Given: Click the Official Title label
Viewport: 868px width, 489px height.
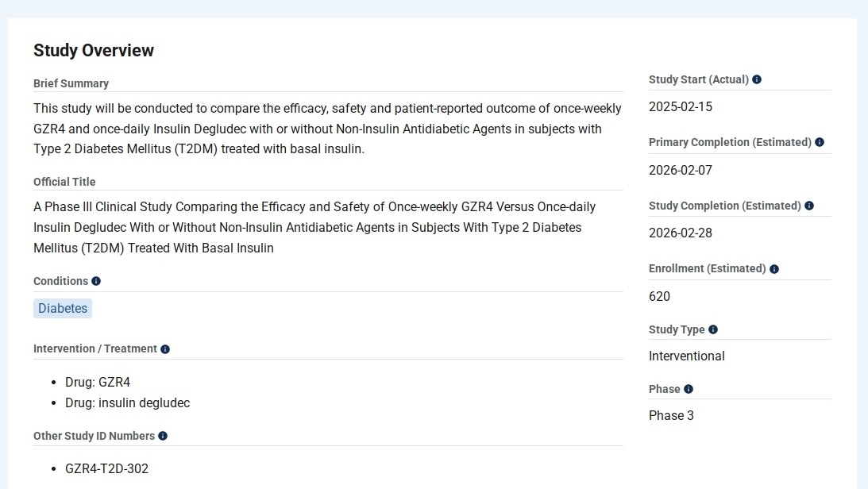Looking at the screenshot, I should pos(64,182).
